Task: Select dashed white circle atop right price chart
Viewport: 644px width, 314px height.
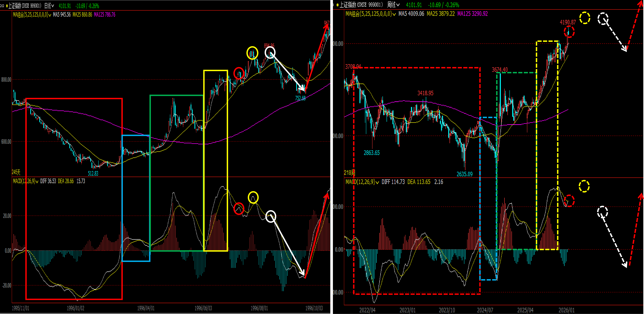Action: coord(603,19)
